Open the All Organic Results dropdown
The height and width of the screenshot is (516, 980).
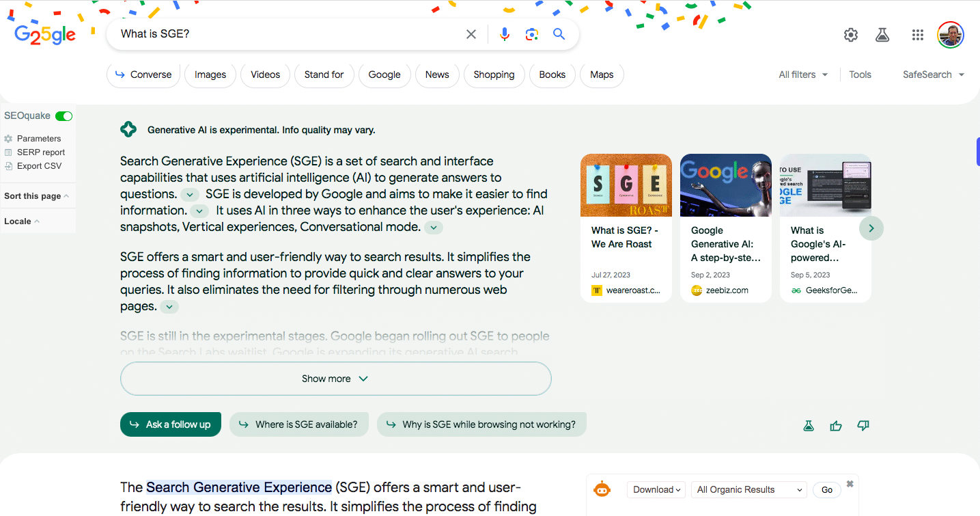click(x=749, y=489)
